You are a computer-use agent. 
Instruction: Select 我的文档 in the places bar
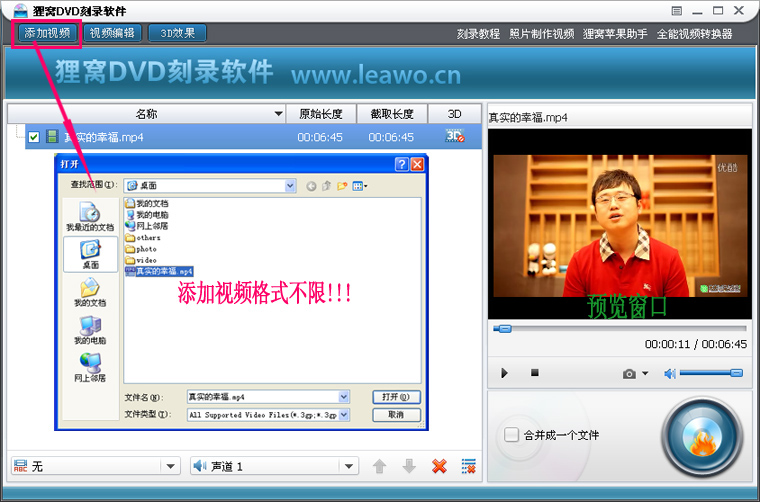click(90, 292)
